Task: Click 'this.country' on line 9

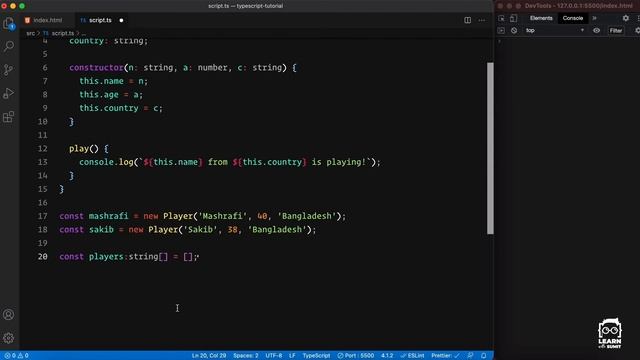Action: coord(109,108)
